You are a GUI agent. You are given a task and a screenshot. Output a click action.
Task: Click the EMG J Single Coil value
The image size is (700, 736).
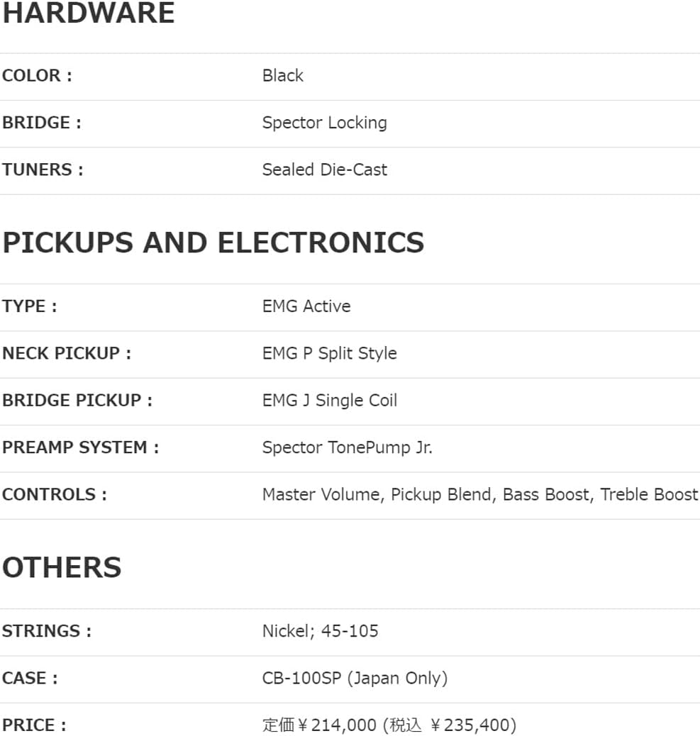[329, 401]
